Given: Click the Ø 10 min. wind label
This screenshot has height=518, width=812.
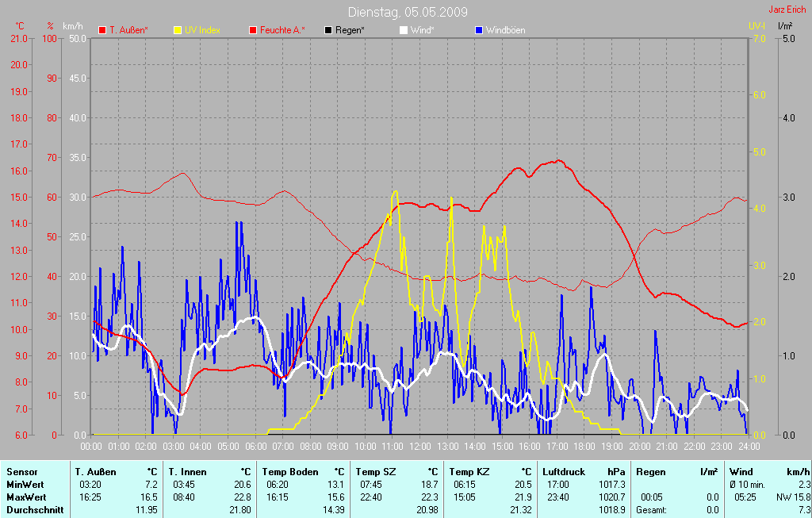Looking at the screenshot, I should pos(747,485).
